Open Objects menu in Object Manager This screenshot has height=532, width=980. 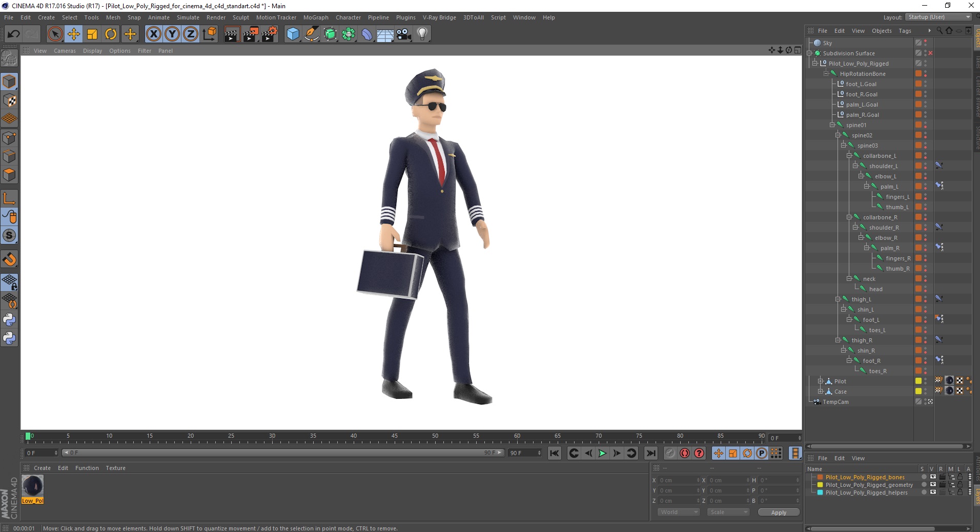click(882, 31)
